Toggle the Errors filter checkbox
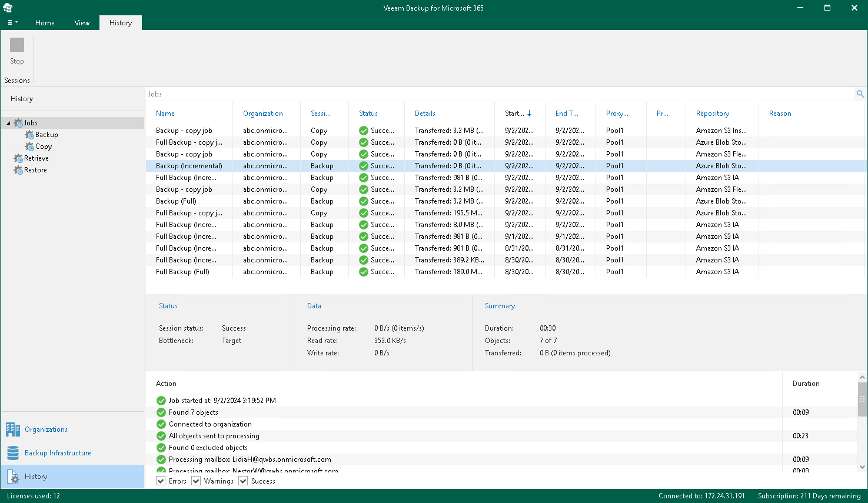868x503 pixels. coord(161,481)
